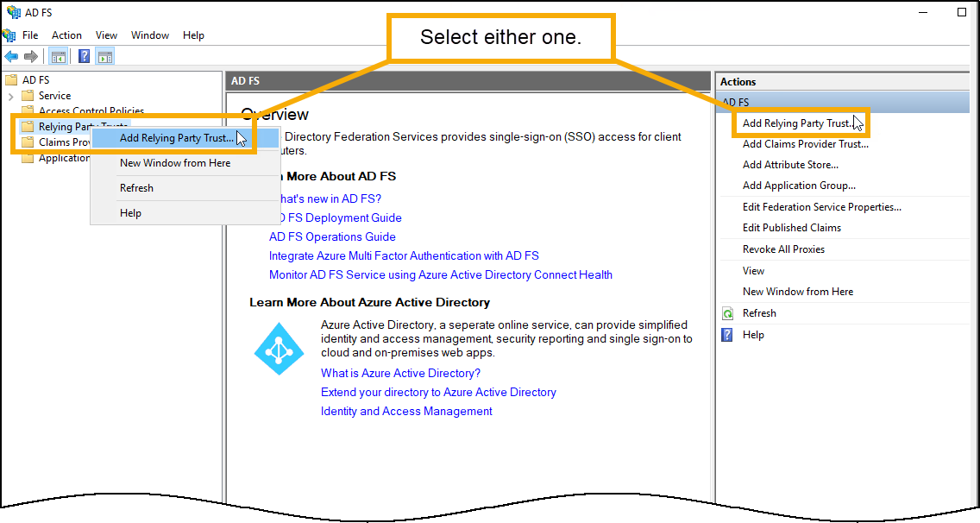Open the View menu
This screenshot has width=980, height=523.
coord(106,35)
